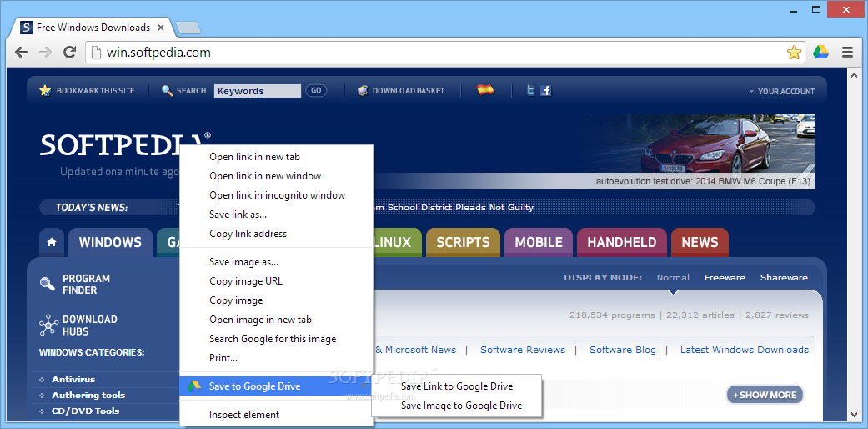Select Open link in new window
This screenshot has height=429, width=868.
(x=277, y=176)
